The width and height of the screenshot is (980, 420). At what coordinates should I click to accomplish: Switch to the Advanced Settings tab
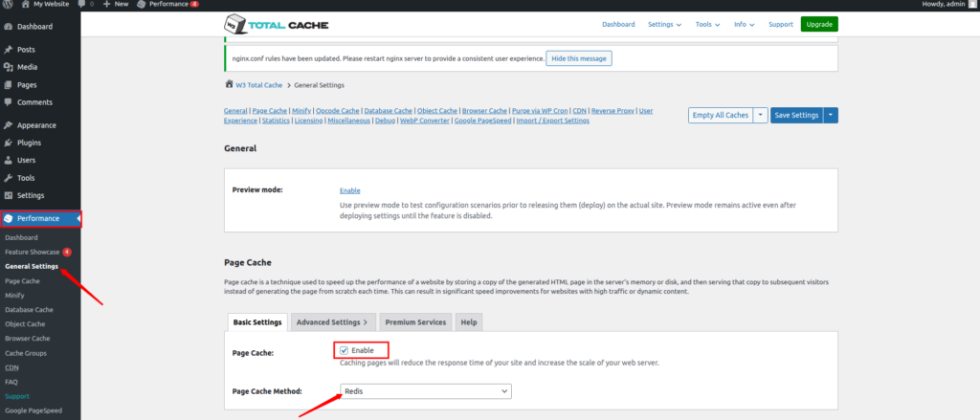tap(332, 322)
